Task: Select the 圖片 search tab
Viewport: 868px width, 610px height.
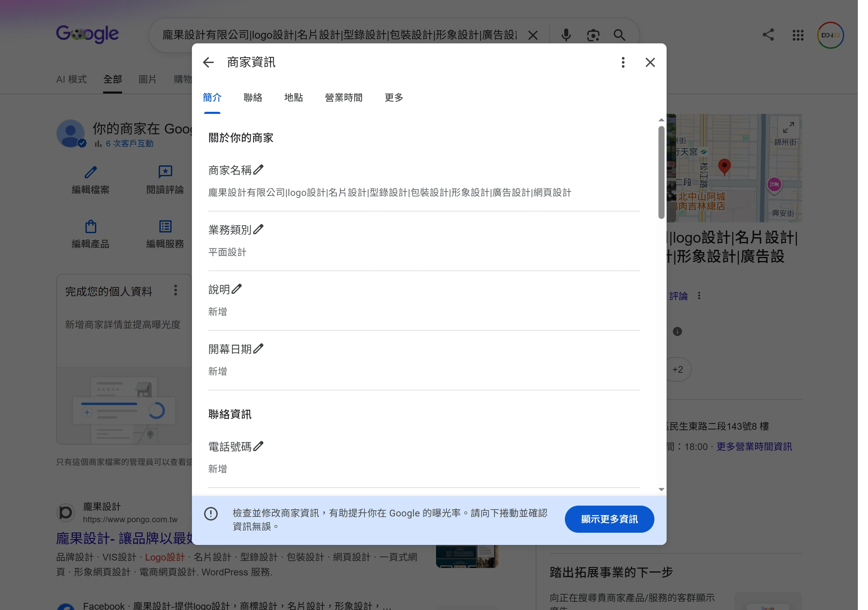Action: coord(149,80)
